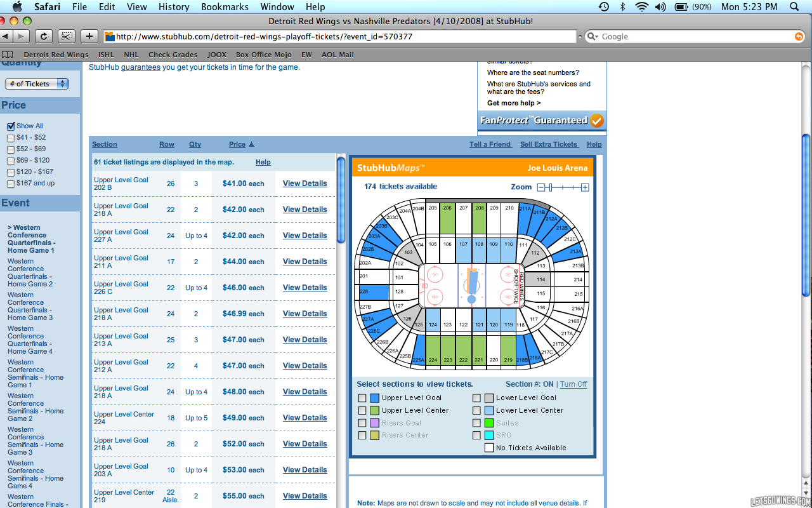The width and height of the screenshot is (812, 508).
Task: Click the volume speaker icon
Action: [x=660, y=7]
